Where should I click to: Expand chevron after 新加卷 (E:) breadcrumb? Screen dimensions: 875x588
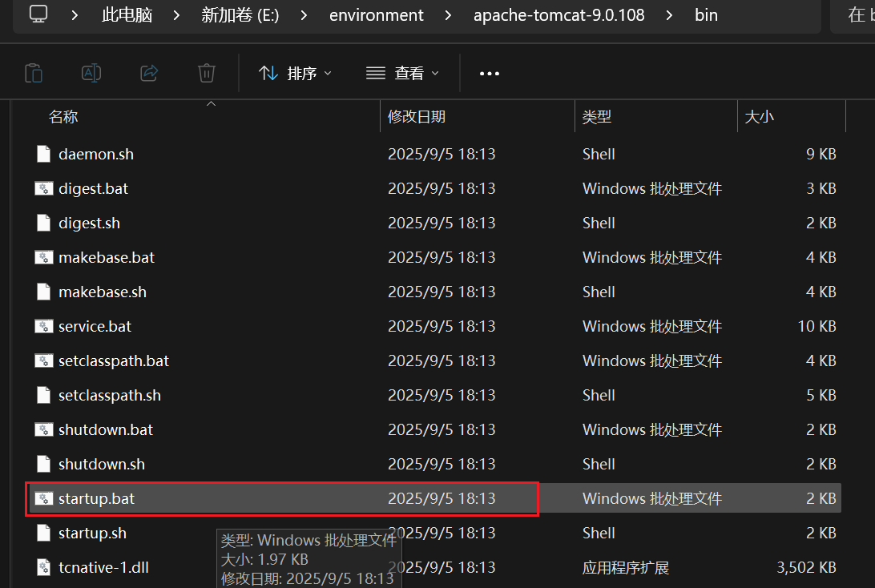click(x=304, y=15)
